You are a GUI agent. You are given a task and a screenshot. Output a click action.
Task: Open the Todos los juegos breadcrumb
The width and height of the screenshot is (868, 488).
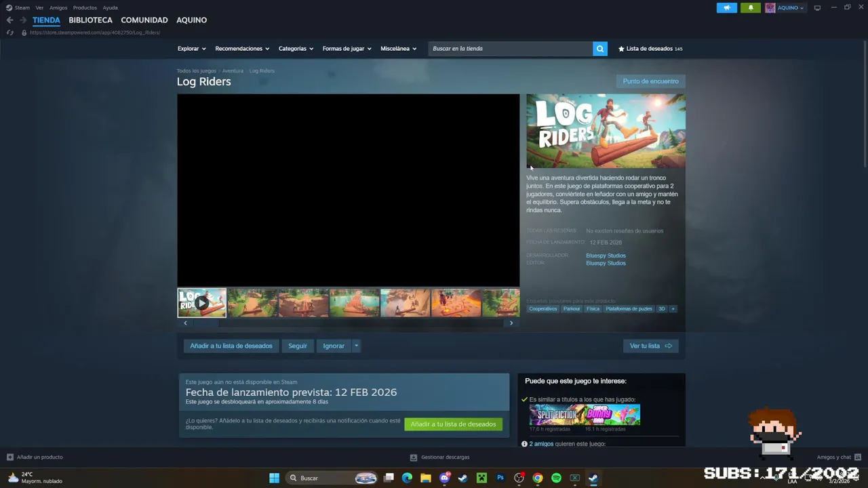197,71
